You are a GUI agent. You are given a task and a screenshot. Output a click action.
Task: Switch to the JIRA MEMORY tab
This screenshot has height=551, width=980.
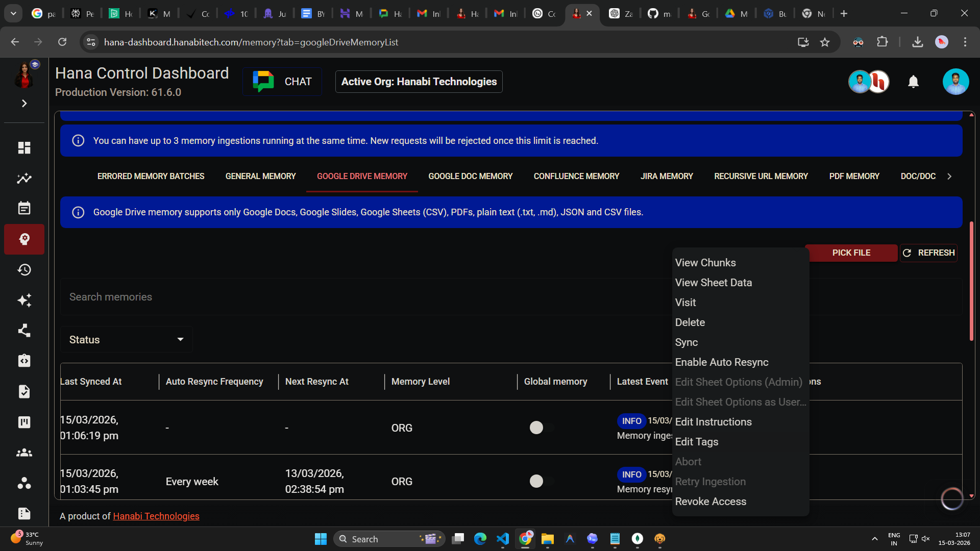coord(667,176)
